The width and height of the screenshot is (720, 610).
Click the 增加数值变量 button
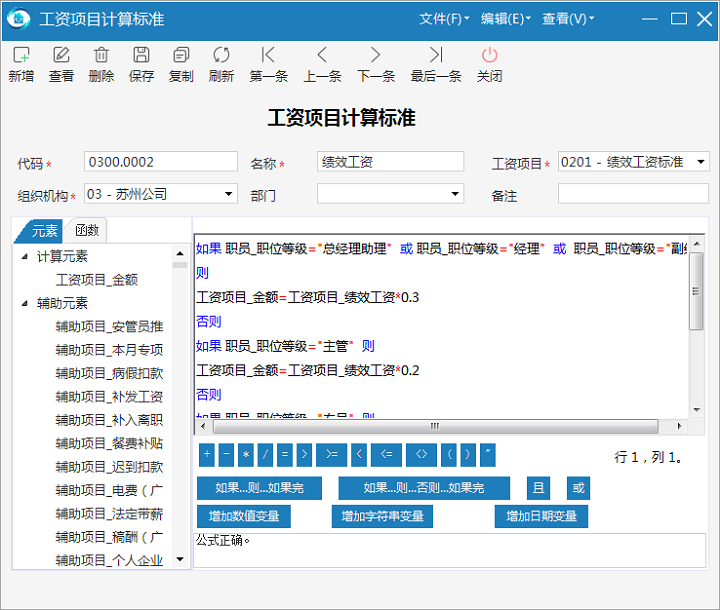(x=244, y=516)
